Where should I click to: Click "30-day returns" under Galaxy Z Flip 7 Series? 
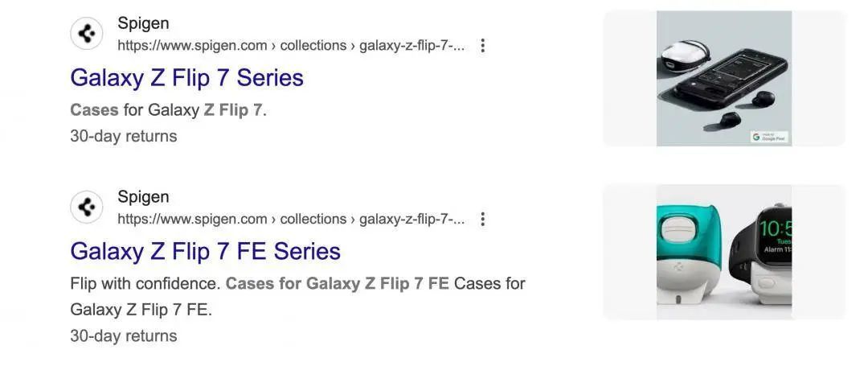[x=123, y=136]
